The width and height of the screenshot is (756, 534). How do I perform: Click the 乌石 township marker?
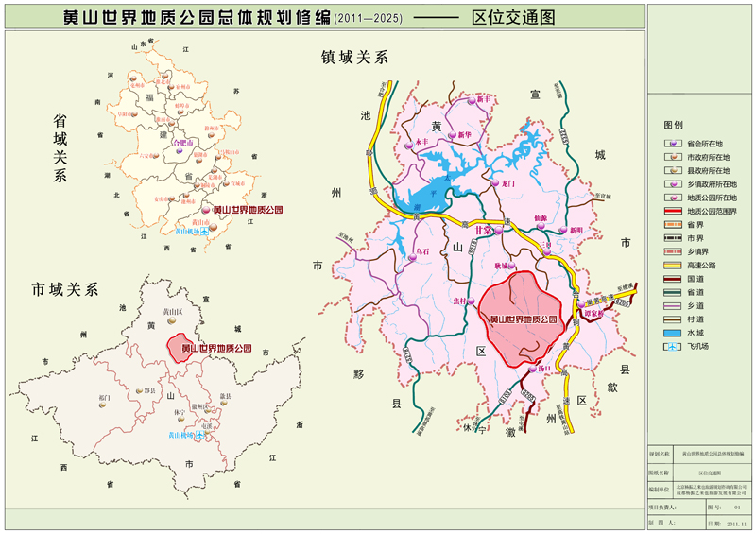pos(413,256)
